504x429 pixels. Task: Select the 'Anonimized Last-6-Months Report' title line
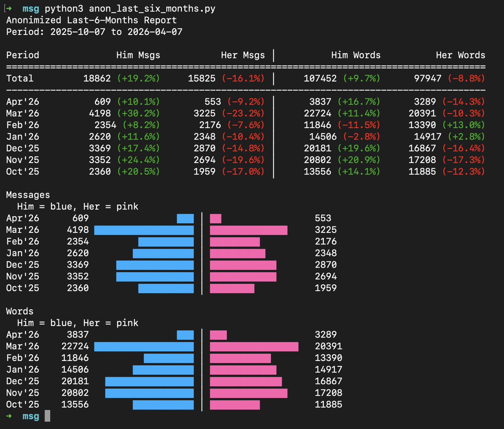pos(92,20)
